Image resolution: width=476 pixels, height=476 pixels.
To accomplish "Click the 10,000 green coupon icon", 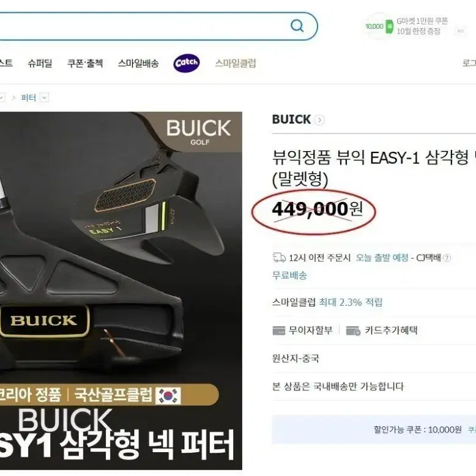I will (x=379, y=27).
